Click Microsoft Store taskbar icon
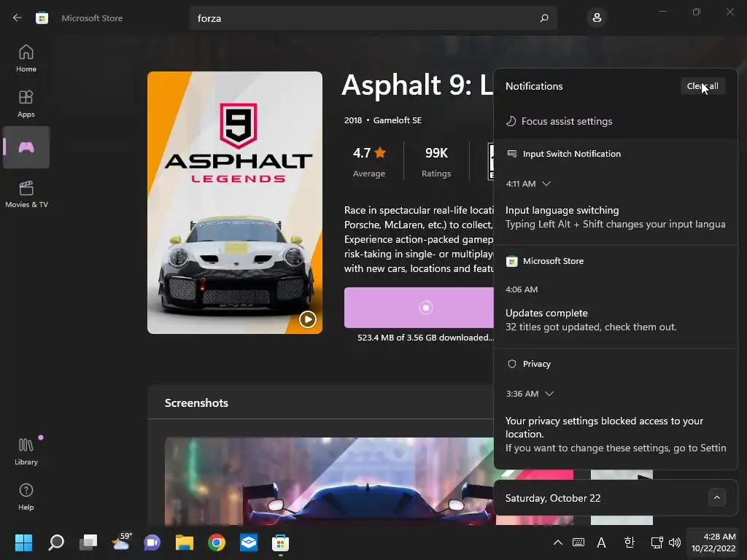The width and height of the screenshot is (747, 560). click(x=281, y=542)
